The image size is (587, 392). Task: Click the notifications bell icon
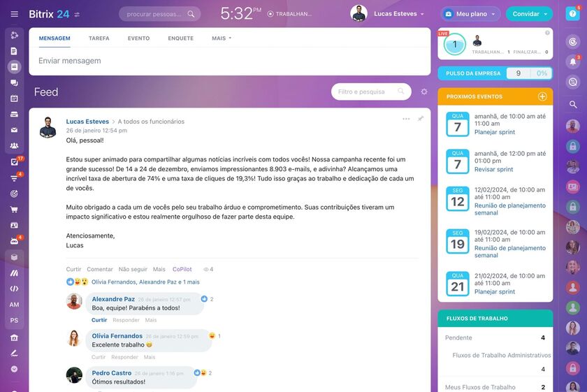coord(573,61)
